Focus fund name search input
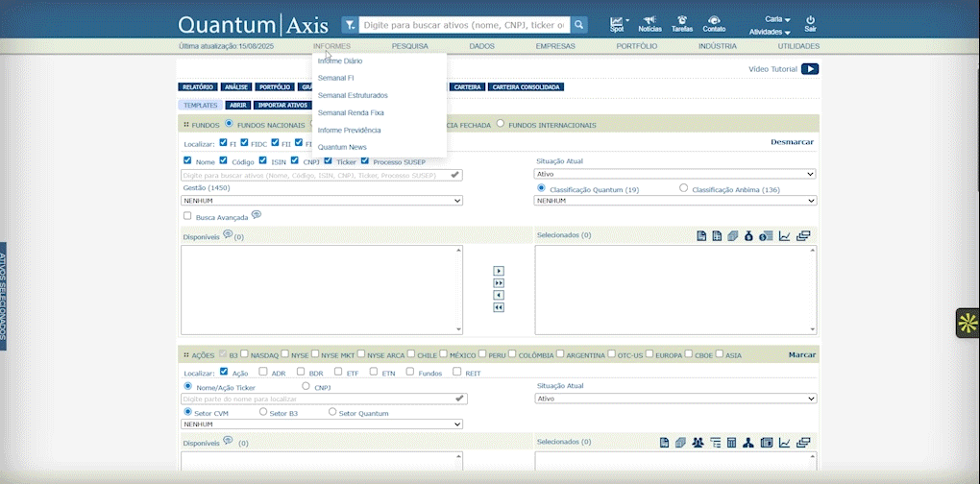The image size is (980, 484). 322,176
